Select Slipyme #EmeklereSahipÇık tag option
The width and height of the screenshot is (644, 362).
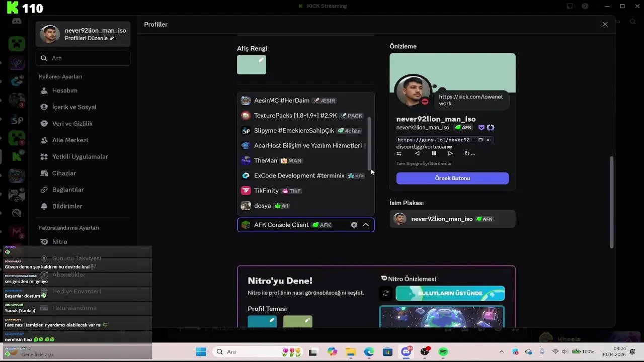pyautogui.click(x=306, y=131)
